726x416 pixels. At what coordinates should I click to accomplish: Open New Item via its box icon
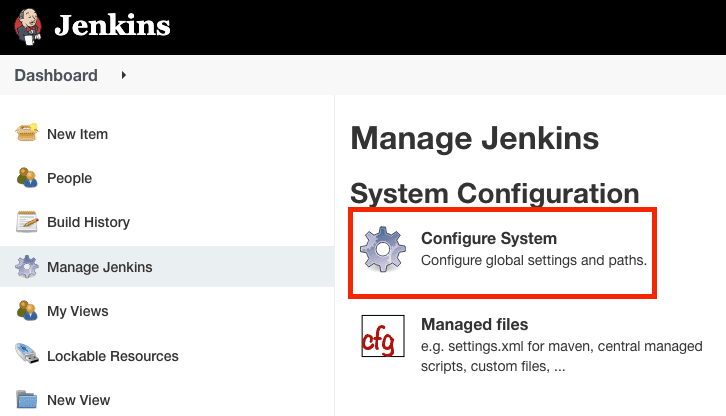(26, 133)
